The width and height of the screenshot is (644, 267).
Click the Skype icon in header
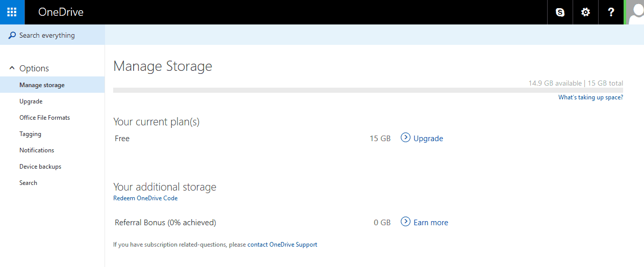[560, 12]
